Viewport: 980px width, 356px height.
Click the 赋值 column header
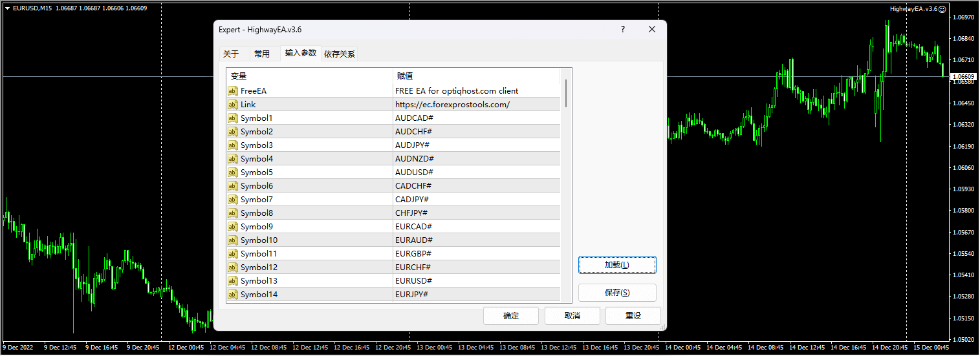(405, 76)
